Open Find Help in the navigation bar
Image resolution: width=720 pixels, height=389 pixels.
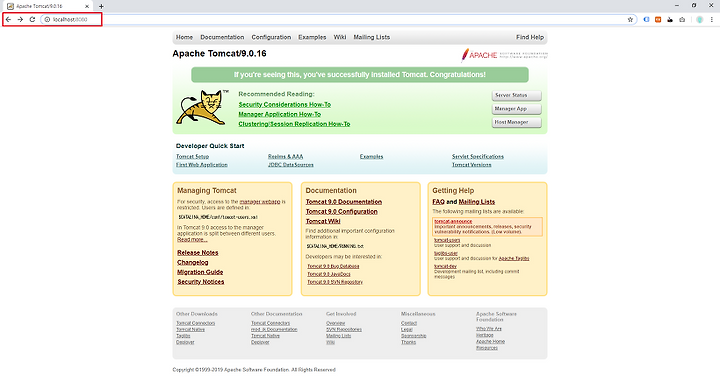point(529,37)
